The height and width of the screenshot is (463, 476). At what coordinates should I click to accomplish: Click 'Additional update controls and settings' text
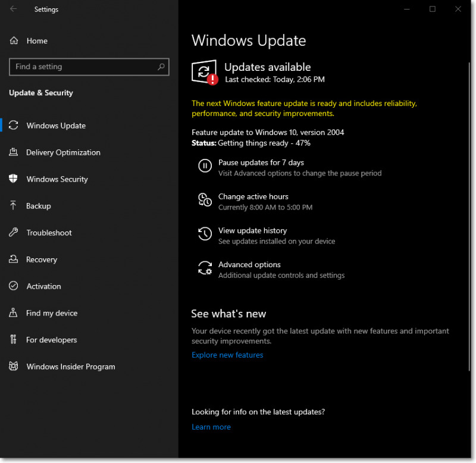click(x=281, y=275)
